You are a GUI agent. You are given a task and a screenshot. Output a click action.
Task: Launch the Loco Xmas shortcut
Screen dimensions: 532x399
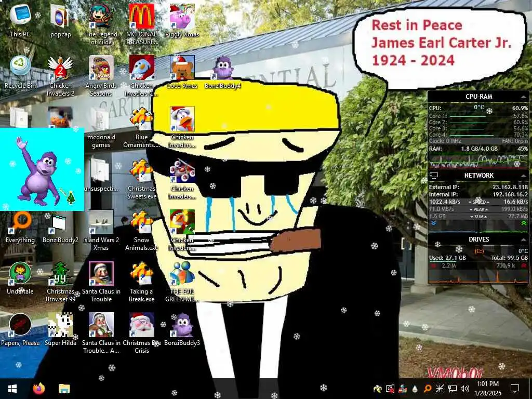(182, 72)
